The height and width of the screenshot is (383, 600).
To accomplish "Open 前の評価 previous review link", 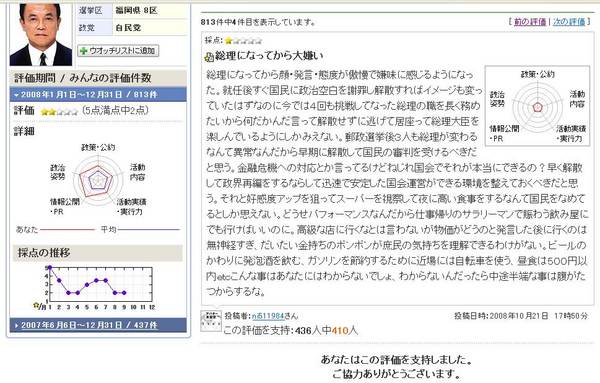I will [x=530, y=22].
